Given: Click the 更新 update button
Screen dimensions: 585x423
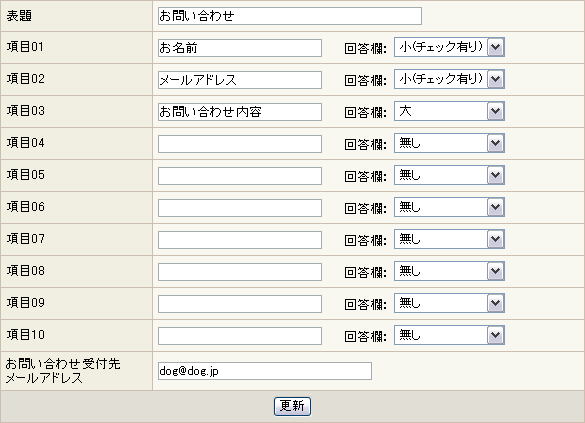Looking at the screenshot, I should pyautogui.click(x=292, y=406).
